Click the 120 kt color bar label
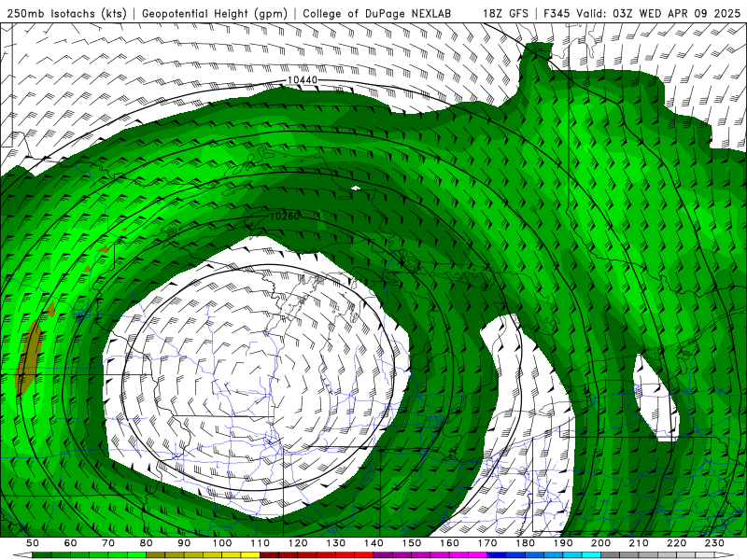 pos(298,543)
